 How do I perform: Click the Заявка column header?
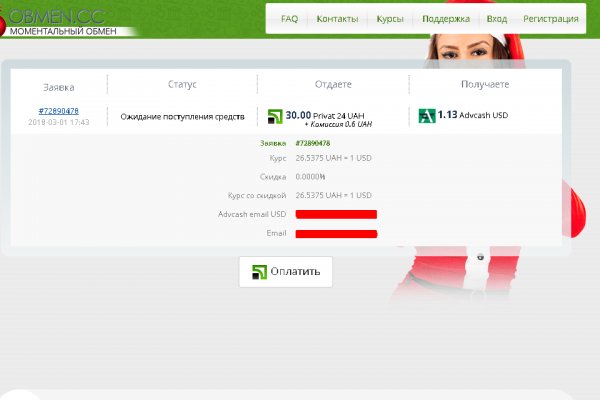[x=59, y=87]
